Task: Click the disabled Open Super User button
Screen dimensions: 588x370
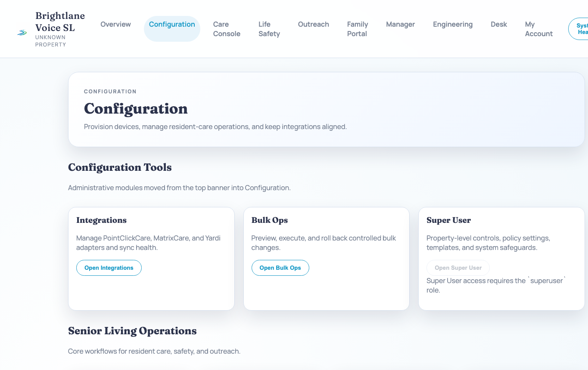Action: pos(458,268)
